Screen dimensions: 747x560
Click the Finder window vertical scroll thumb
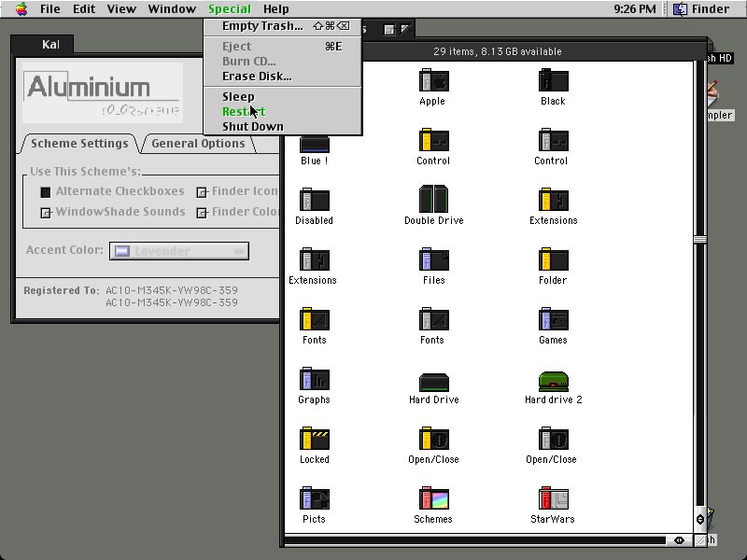click(699, 240)
